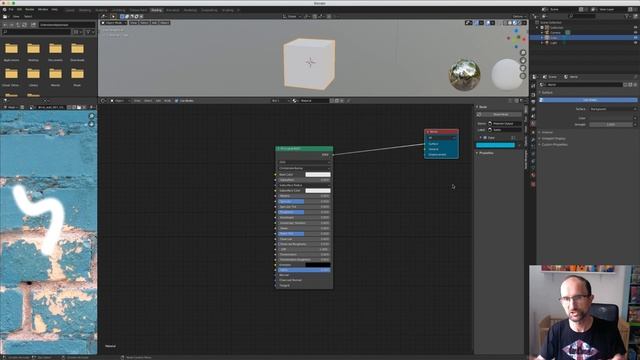640x360 pixels.
Task: Go to parent directory in file browser
Action: click(18, 25)
